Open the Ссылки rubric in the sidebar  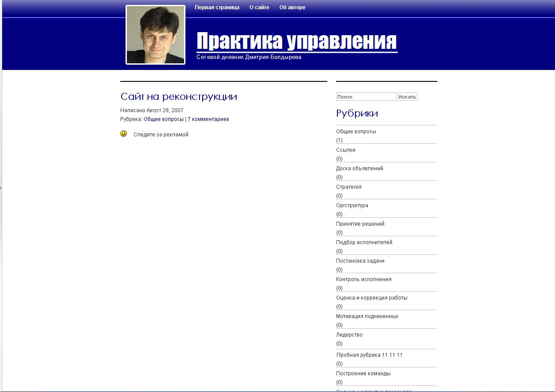[345, 150]
